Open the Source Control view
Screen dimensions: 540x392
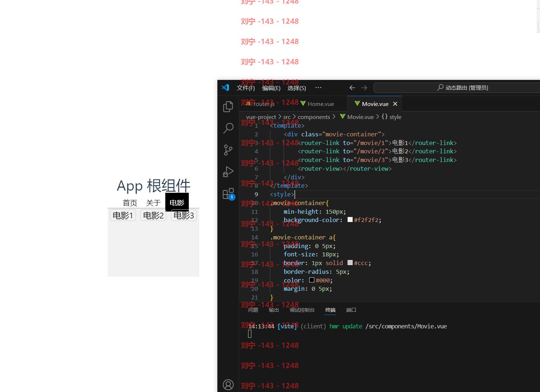228,150
